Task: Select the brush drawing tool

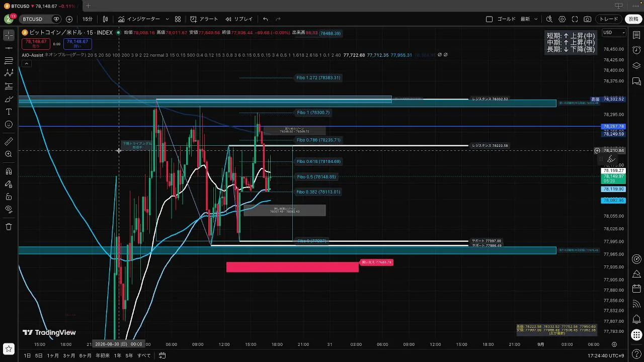Action: tap(9, 99)
